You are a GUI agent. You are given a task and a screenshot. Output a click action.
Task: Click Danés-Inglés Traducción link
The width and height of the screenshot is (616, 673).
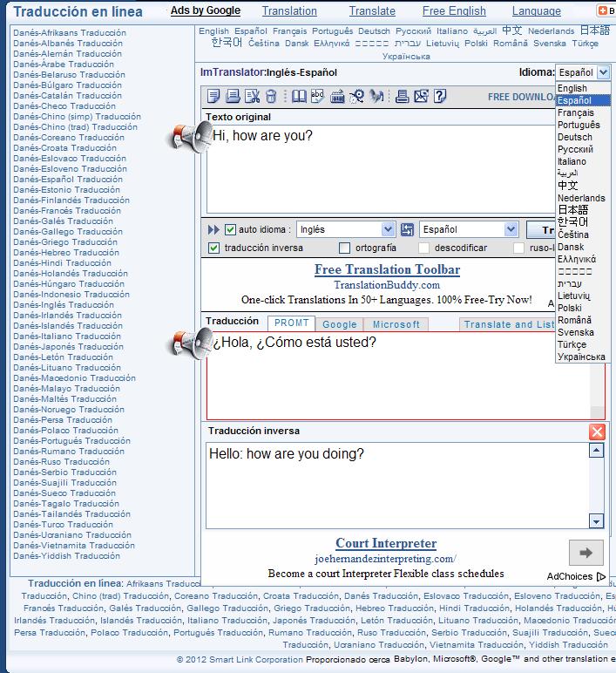[x=64, y=305]
